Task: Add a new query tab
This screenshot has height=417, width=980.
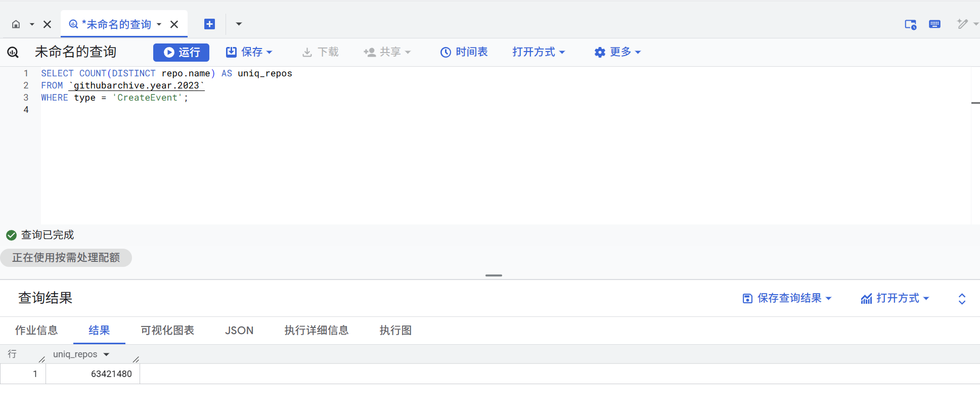Action: (209, 24)
